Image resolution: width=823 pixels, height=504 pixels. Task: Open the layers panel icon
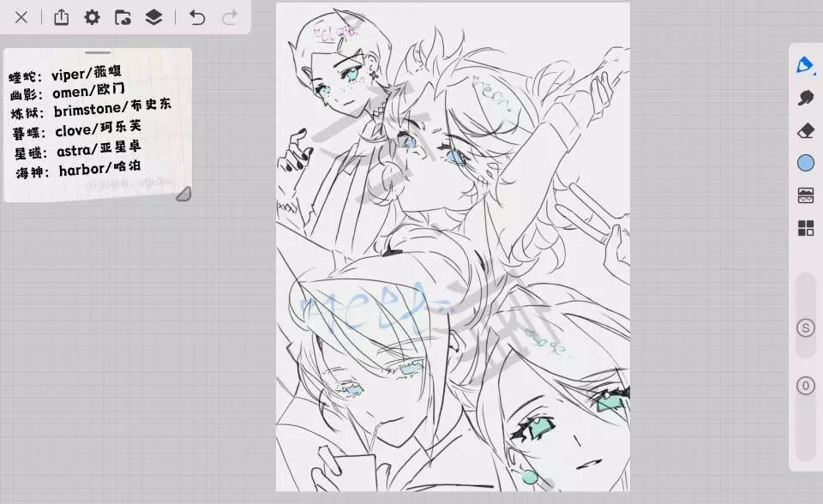(153, 17)
